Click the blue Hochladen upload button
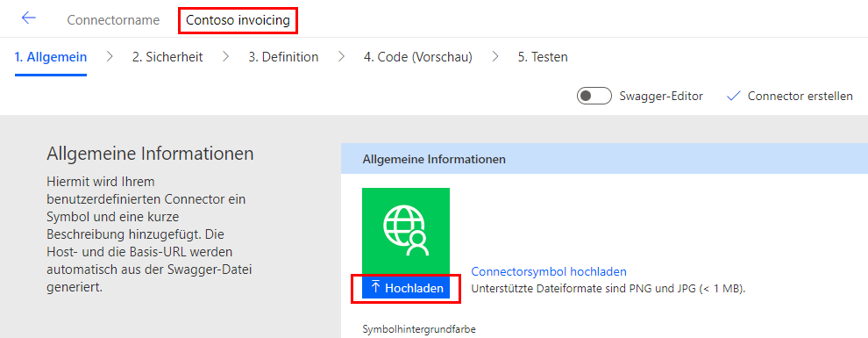 point(406,288)
